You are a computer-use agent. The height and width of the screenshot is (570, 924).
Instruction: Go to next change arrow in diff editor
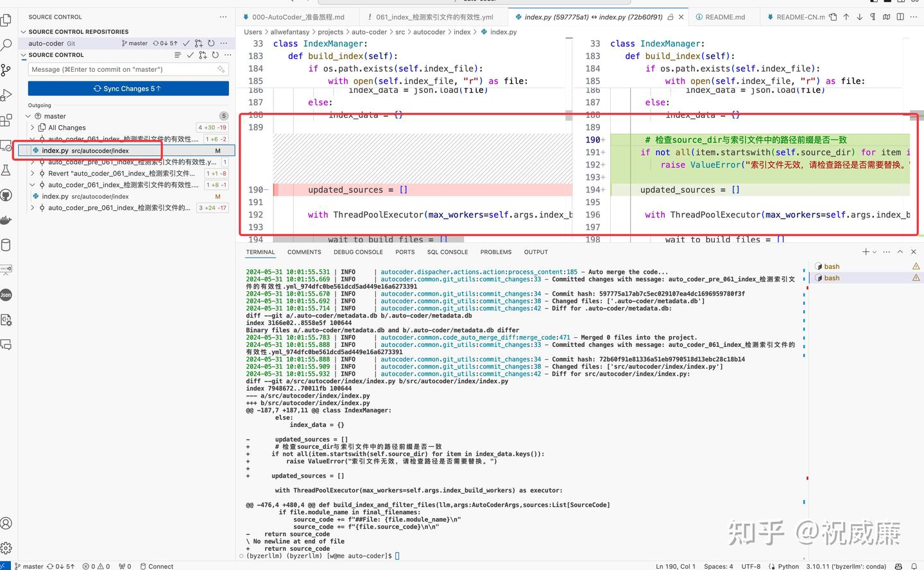[860, 17]
